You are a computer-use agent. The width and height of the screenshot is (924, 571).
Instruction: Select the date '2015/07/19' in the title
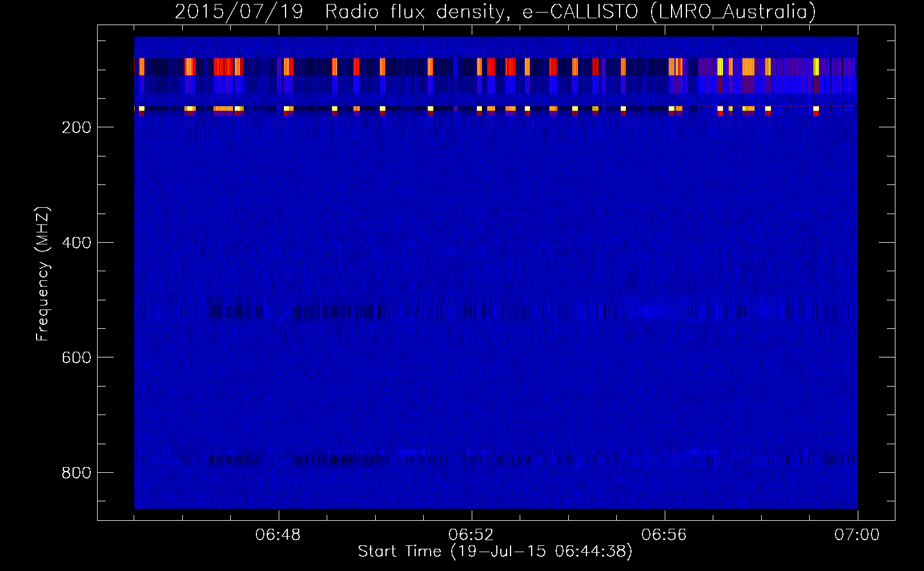pyautogui.click(x=239, y=12)
